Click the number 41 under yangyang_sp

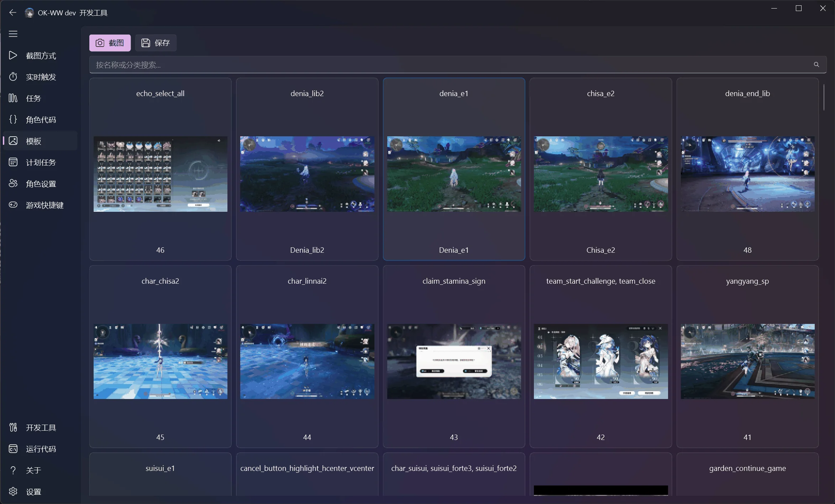point(747,437)
